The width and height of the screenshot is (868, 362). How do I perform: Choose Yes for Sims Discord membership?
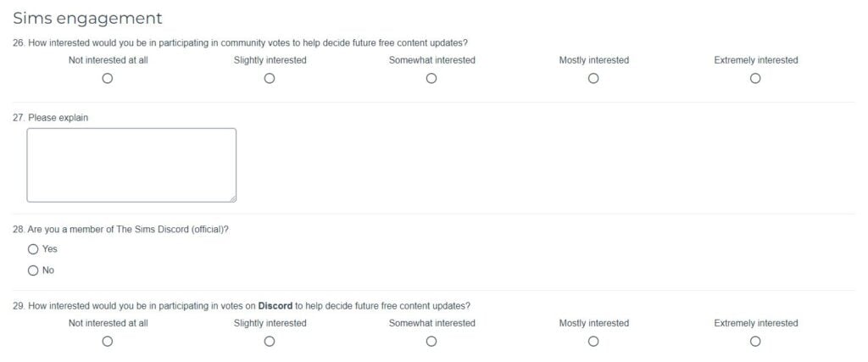pos(33,249)
